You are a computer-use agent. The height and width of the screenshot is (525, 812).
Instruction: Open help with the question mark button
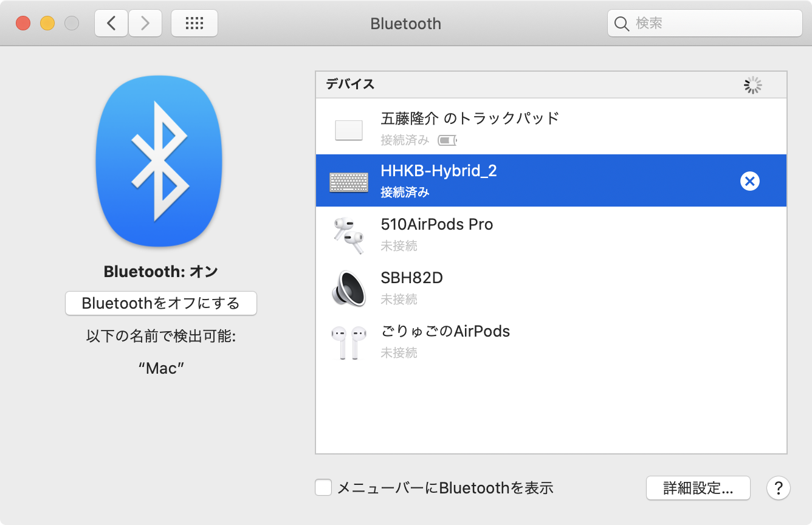click(778, 488)
